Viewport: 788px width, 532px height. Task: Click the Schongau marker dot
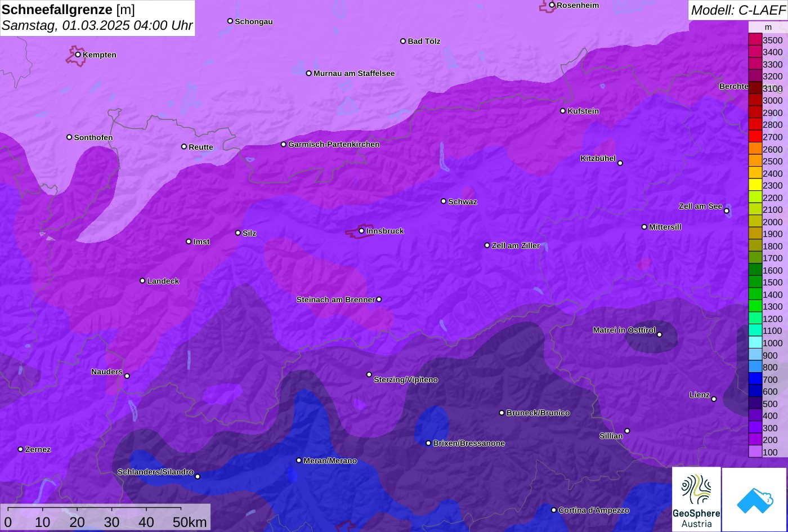(230, 21)
